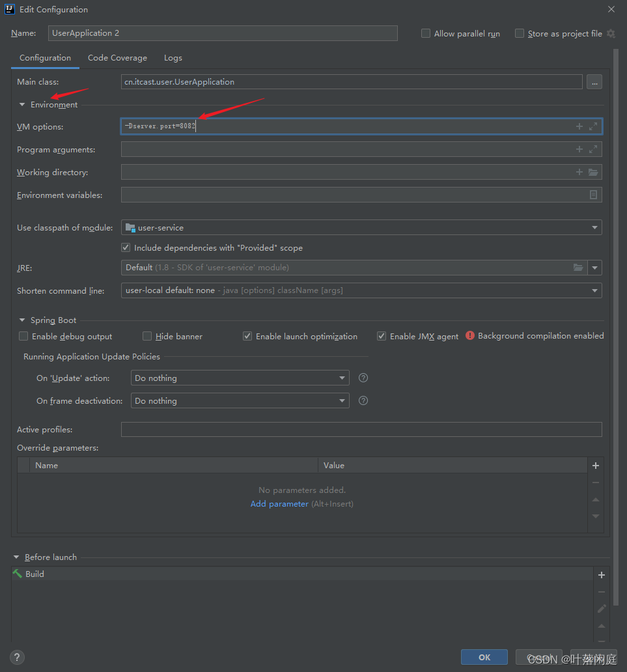Browse for Working directory folder
Viewport: 627px width, 672px height.
(x=593, y=172)
